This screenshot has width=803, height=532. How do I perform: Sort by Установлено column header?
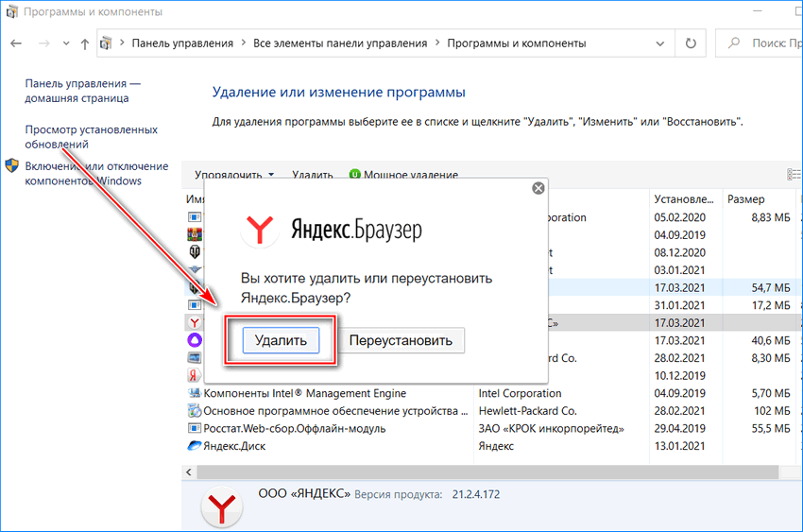click(684, 199)
